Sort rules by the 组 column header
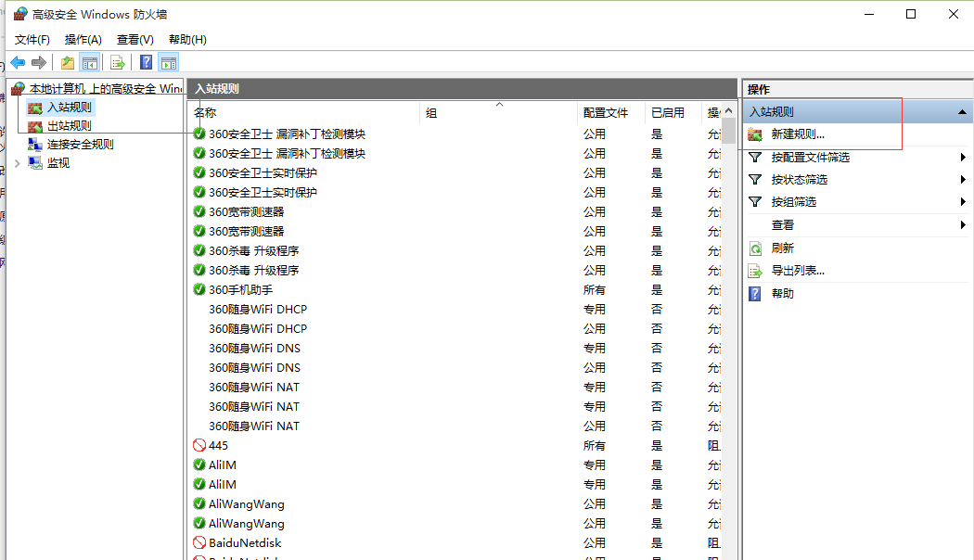Screen dimensions: 974x560 [499, 113]
